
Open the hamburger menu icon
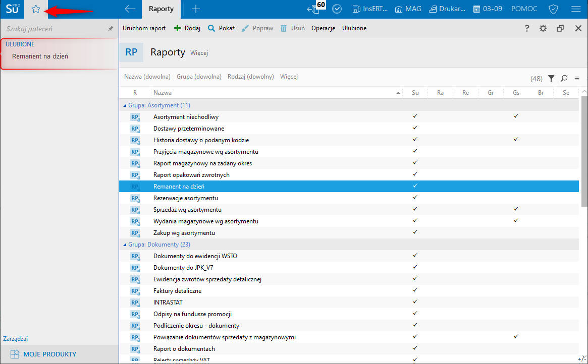point(575,9)
